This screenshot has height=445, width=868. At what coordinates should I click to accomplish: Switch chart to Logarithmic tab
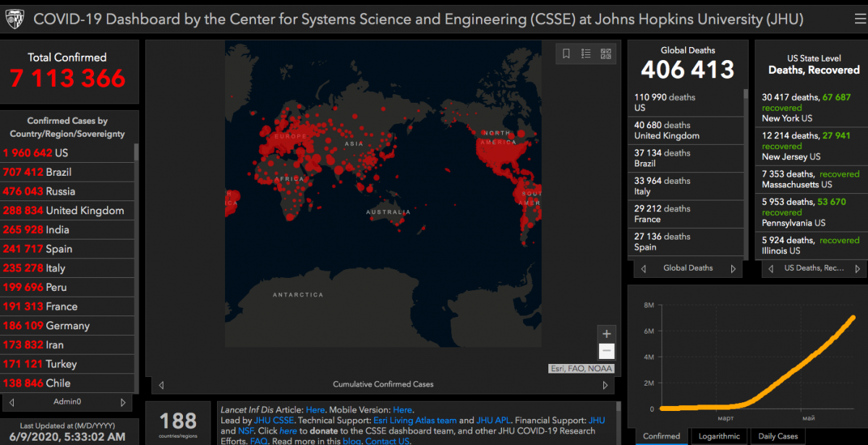coord(719,436)
